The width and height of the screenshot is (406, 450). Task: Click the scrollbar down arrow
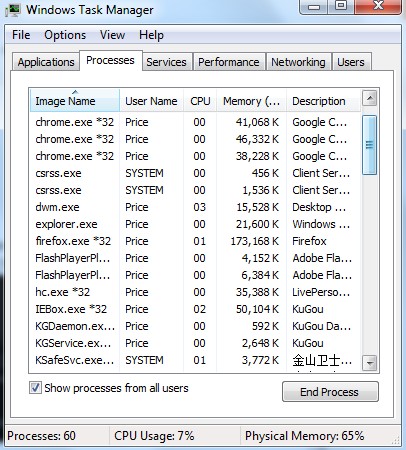[369, 363]
